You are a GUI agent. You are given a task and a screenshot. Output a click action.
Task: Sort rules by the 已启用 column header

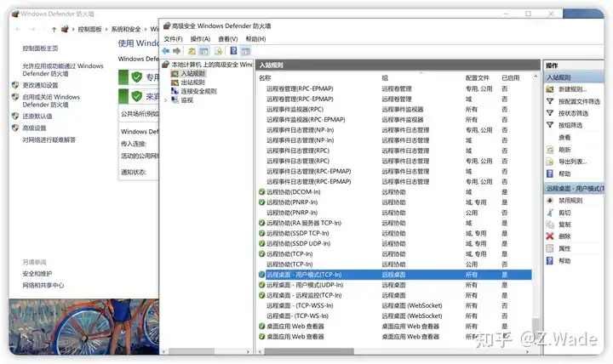pyautogui.click(x=510, y=77)
